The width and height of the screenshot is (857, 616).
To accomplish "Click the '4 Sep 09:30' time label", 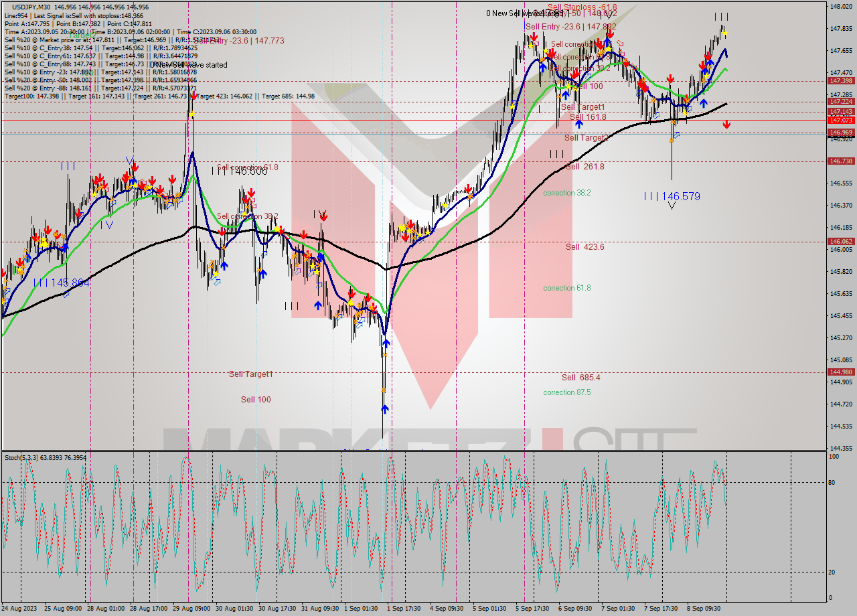I will click(x=447, y=609).
